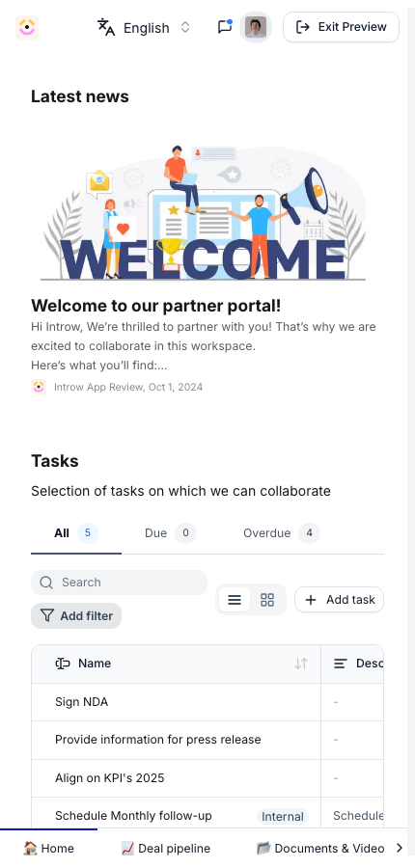Viewport: 415px width, 868px height.
Task: Select the Overdue tasks tab
Action: click(282, 533)
